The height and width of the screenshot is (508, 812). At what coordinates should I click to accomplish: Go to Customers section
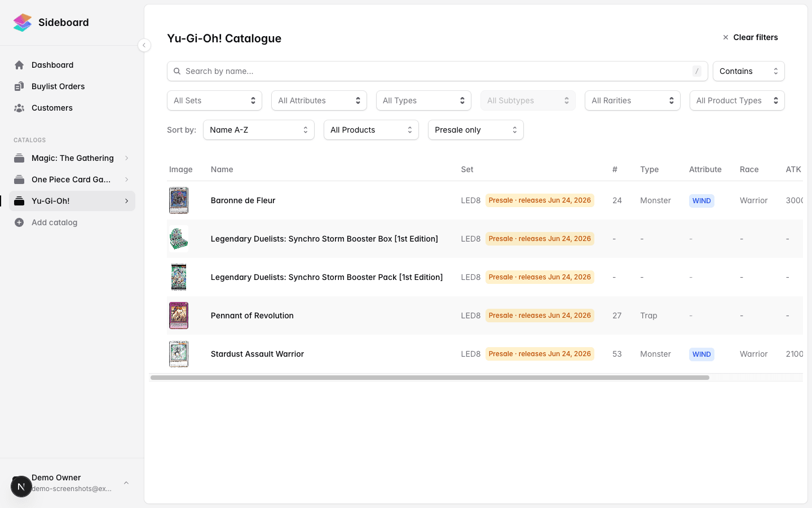click(72, 108)
